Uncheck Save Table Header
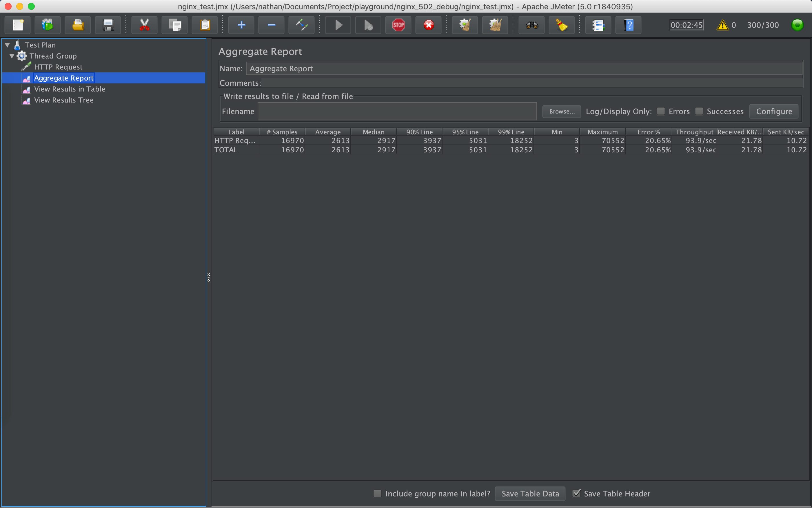This screenshot has height=508, width=812. pyautogui.click(x=577, y=493)
